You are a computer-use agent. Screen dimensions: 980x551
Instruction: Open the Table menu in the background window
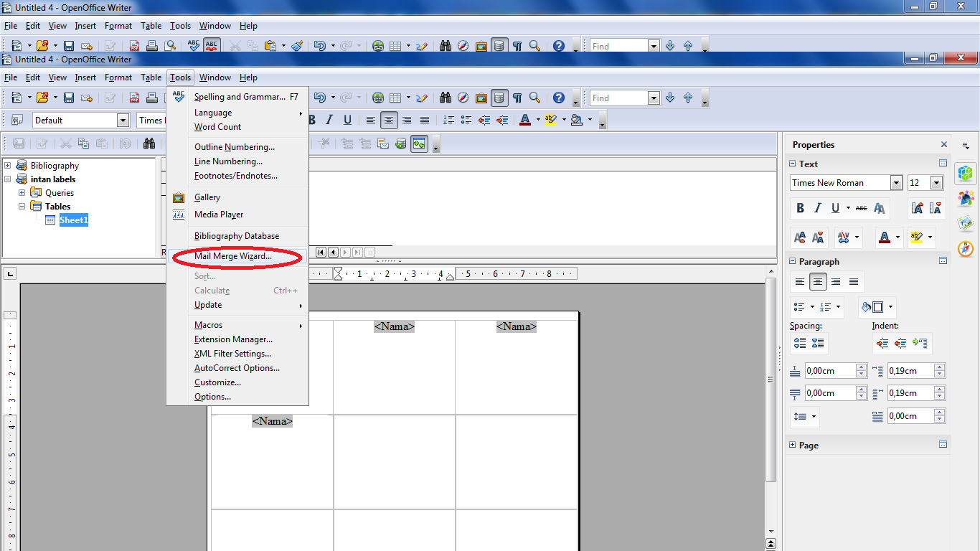151,26
